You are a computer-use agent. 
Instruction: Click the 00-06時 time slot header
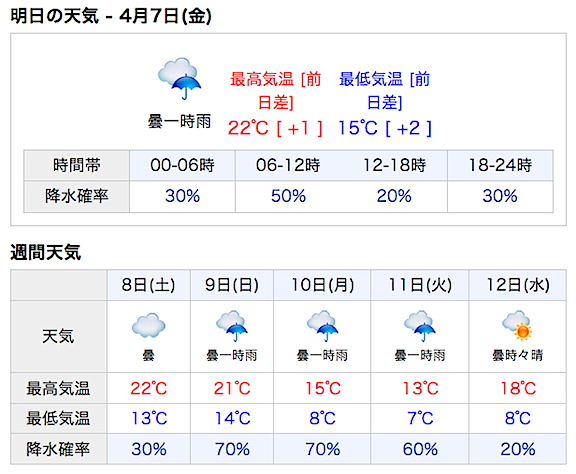[x=182, y=165]
